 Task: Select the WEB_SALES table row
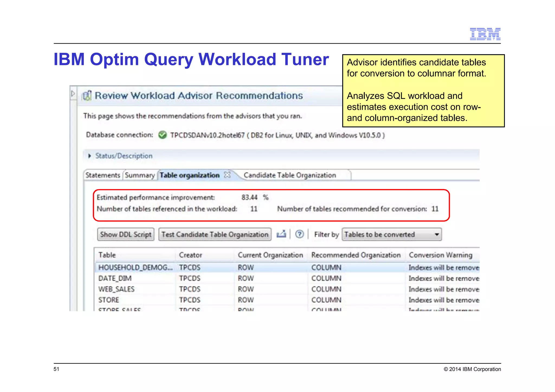pos(287,289)
